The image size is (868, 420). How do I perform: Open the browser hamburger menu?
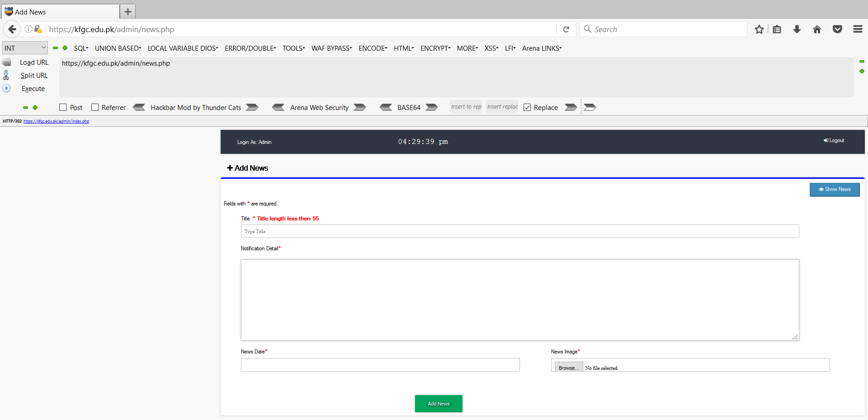click(858, 29)
